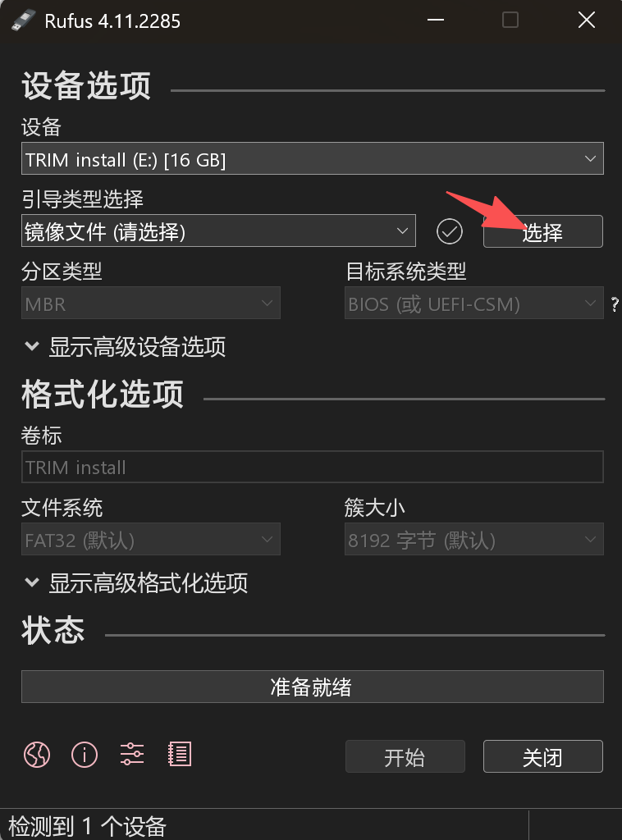This screenshot has width=622, height=840.
Task: Click the question mark help icon
Action: [615, 304]
